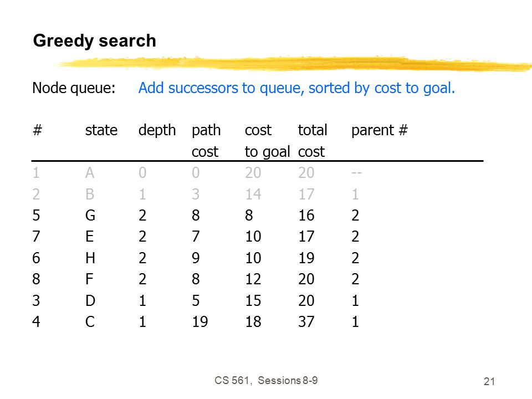This screenshot has height=399, width=532.
Task: Click the greyed-out state B entry
Action: pos(90,194)
